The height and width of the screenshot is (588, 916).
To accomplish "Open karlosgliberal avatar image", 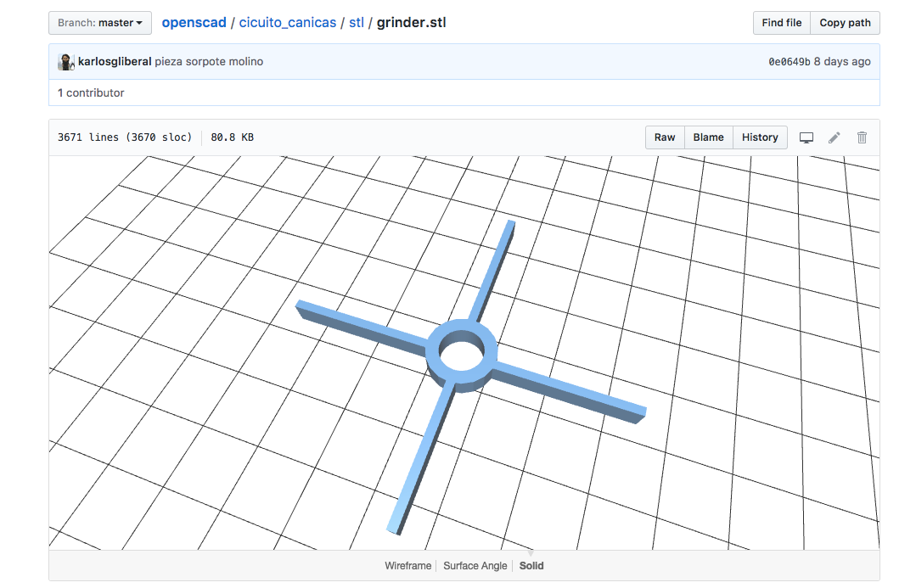I will [x=66, y=62].
